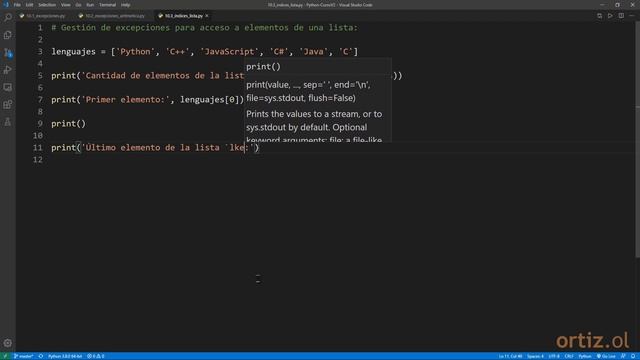640x360 pixels.
Task: Select the Python interpreter version in status bar
Action: 65,356
